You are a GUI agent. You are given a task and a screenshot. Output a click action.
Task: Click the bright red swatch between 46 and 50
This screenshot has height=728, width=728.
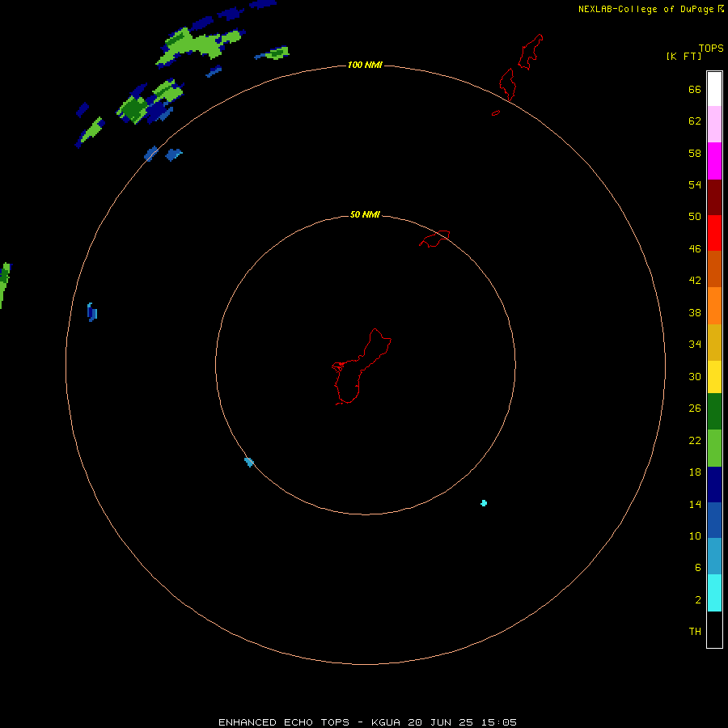[714, 233]
